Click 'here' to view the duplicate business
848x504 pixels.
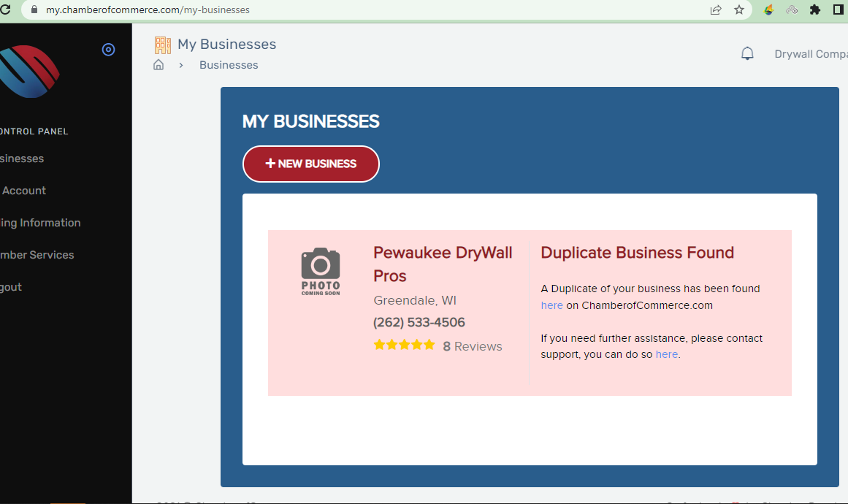(551, 305)
